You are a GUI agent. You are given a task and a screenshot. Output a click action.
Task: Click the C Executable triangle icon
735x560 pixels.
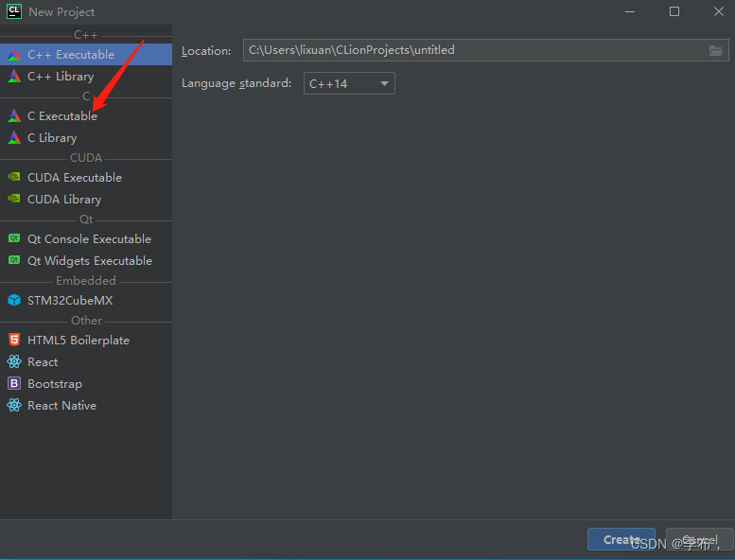tap(14, 115)
